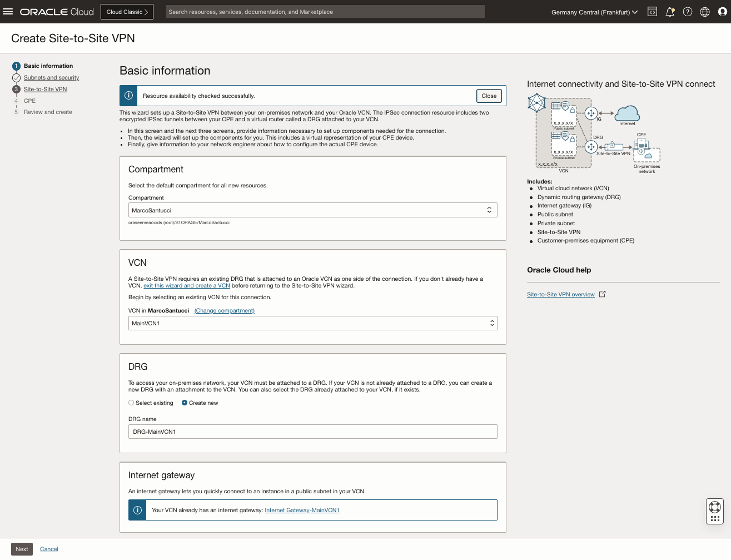Viewport: 731px width, 560px height.
Task: Jump to the Site-to-Site VPN step
Action: (x=45, y=89)
